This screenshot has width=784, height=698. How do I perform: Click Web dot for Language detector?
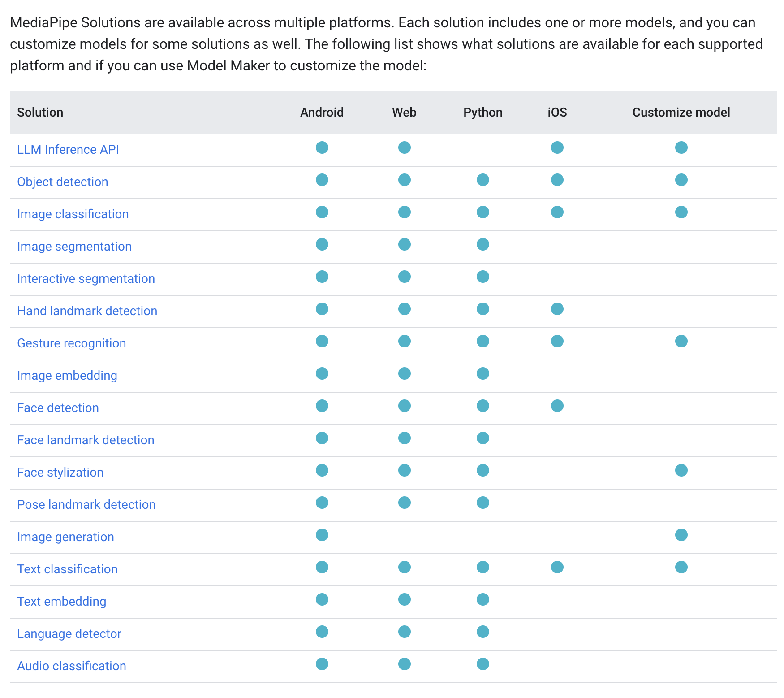[405, 632]
